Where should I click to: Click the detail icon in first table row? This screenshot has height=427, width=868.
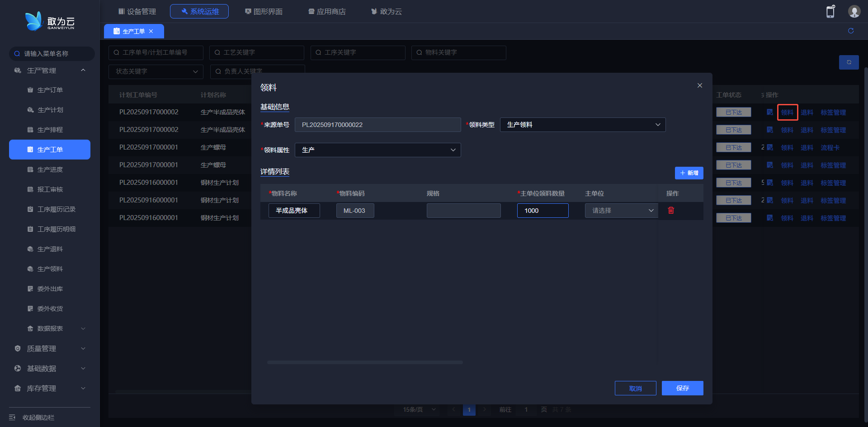pos(769,113)
